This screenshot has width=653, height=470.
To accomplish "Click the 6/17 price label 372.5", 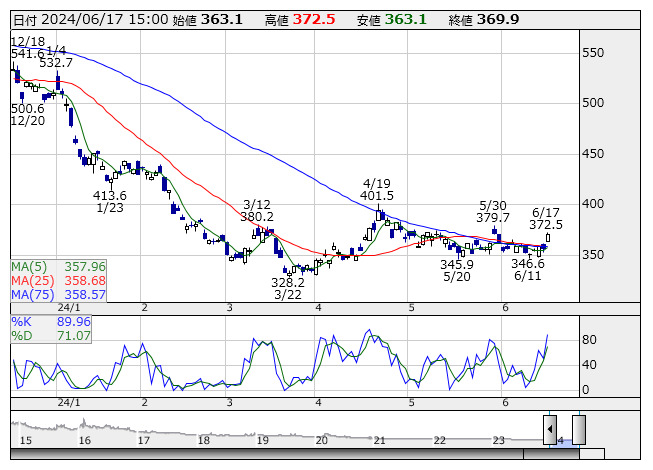I will coord(546,225).
